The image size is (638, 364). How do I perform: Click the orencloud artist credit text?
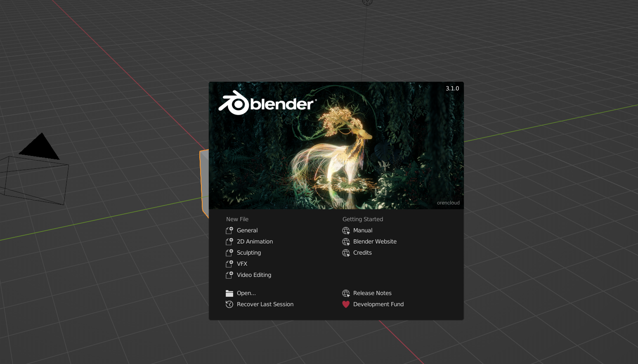[448, 203]
